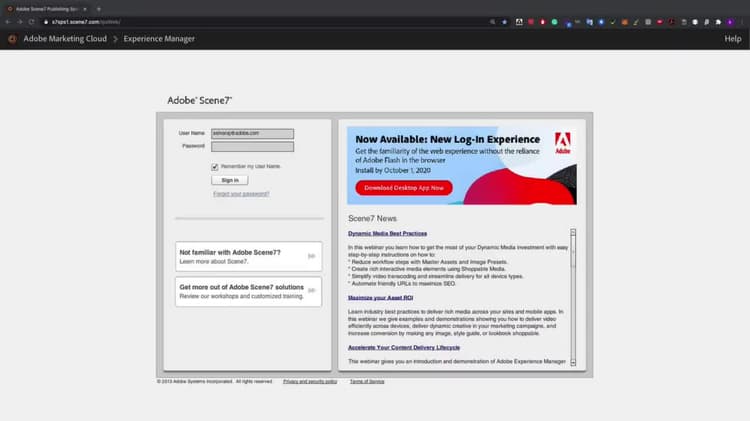This screenshot has width=750, height=421.
Task: Click the green circle extension icon
Action: (x=554, y=22)
